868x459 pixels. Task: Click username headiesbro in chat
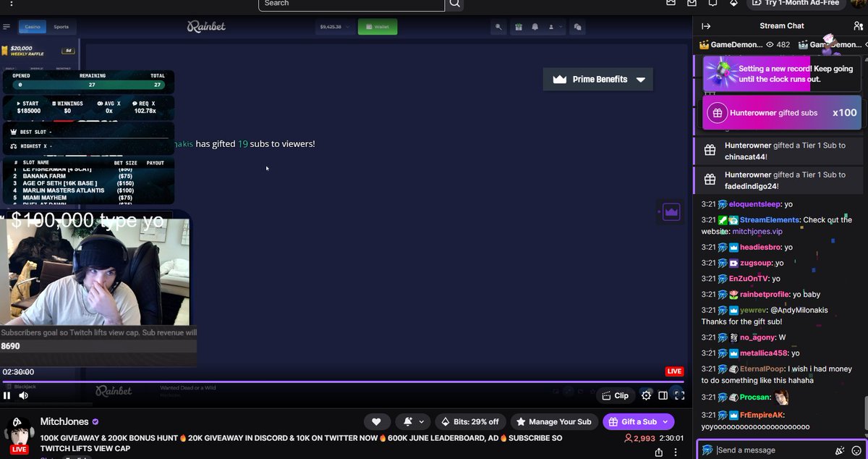coord(760,247)
